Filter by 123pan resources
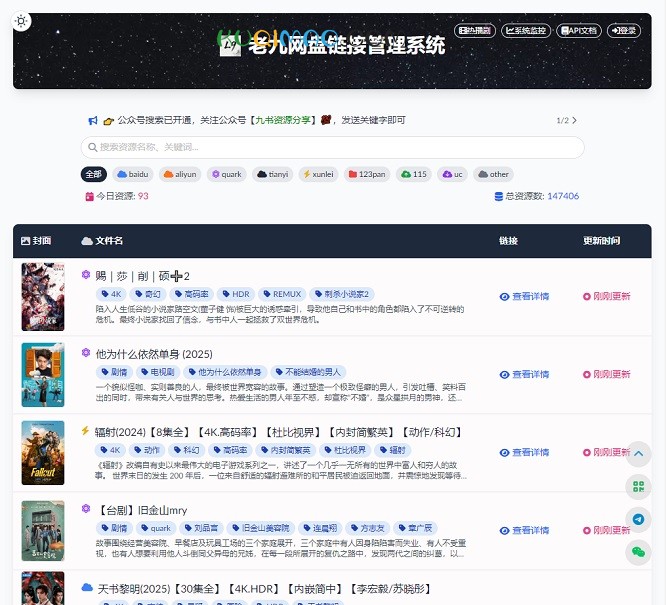The image size is (666, 605). click(367, 174)
